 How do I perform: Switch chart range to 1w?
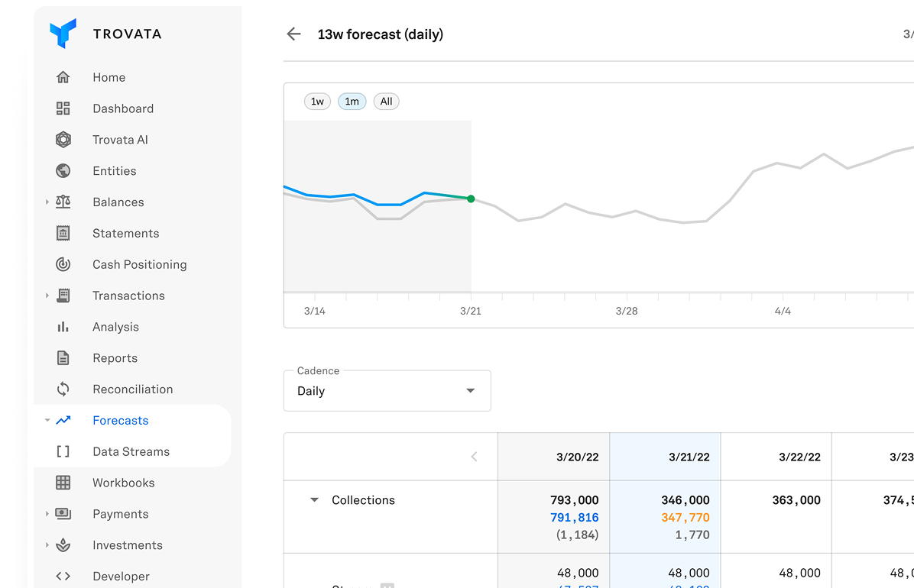[317, 102]
